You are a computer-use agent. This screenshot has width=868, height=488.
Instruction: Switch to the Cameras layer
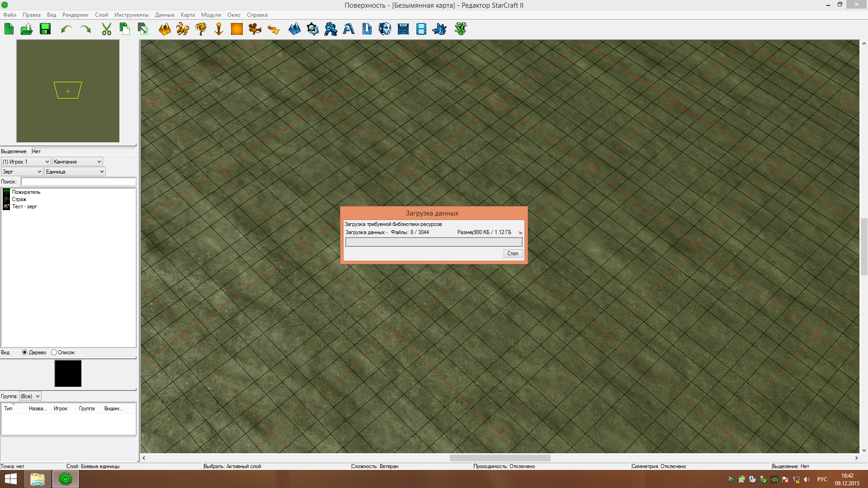tap(255, 29)
